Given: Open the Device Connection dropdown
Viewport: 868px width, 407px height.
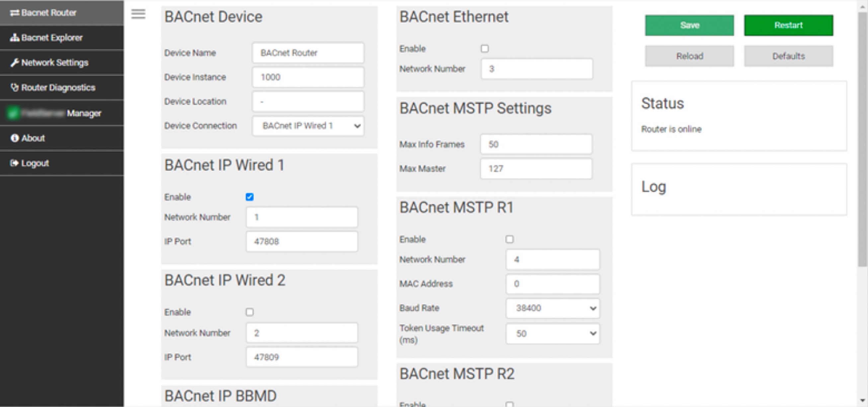Looking at the screenshot, I should coord(308,126).
